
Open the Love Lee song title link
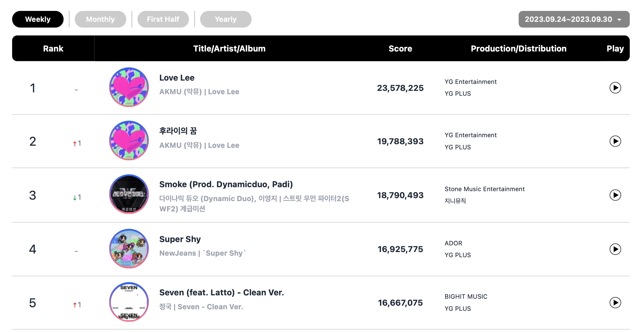click(x=177, y=78)
